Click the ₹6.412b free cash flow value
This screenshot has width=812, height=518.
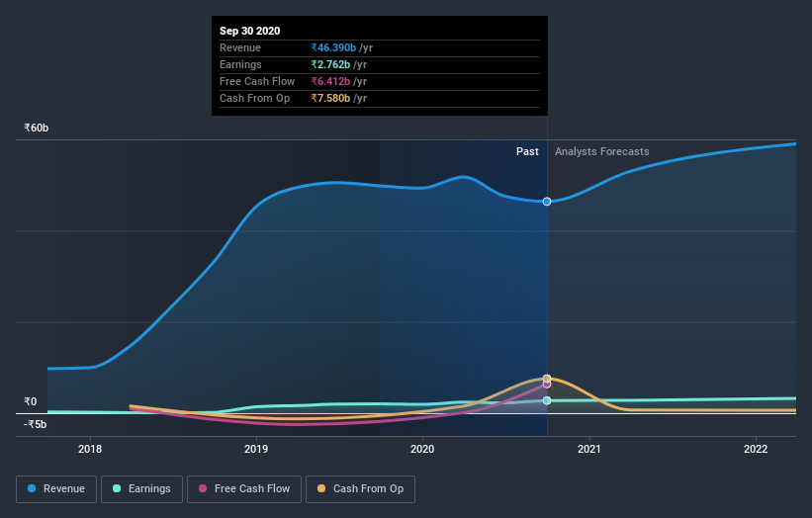coord(330,81)
